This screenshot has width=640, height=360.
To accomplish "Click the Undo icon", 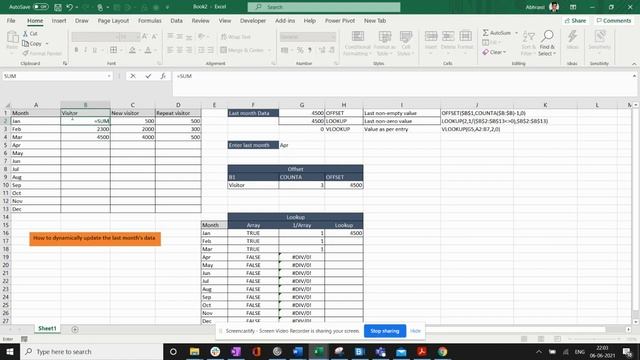I will click(x=70, y=7).
